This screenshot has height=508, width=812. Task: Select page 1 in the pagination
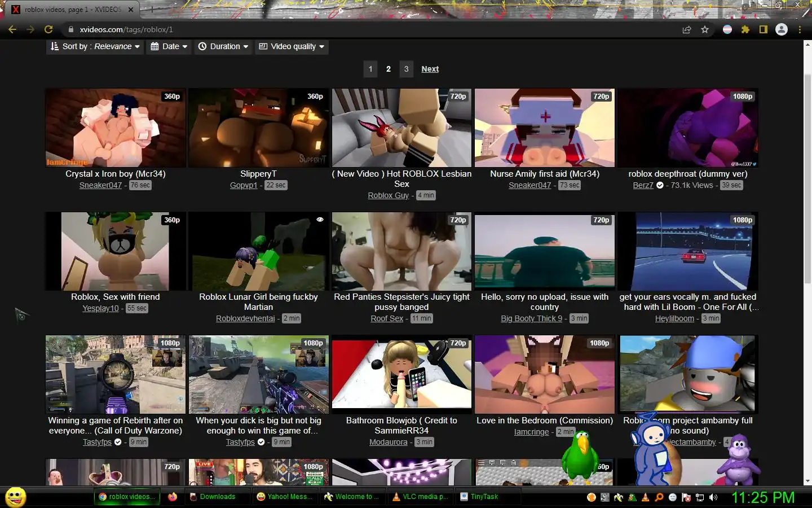370,69
